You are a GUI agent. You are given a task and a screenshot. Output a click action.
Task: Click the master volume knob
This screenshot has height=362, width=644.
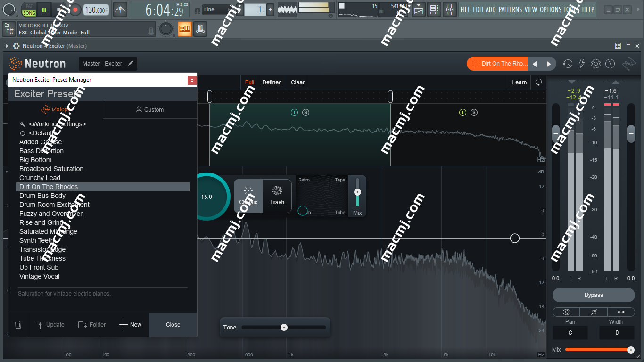(8, 8)
